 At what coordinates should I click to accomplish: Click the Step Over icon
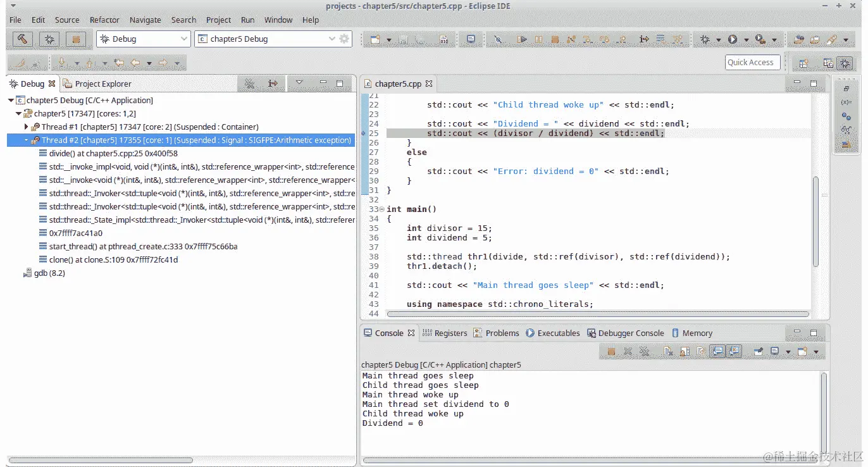click(x=604, y=39)
